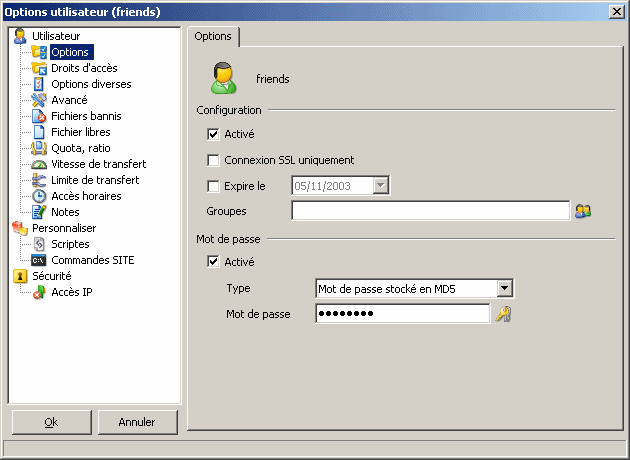Enable Connexion SSL uniquement checkbox

[213, 160]
